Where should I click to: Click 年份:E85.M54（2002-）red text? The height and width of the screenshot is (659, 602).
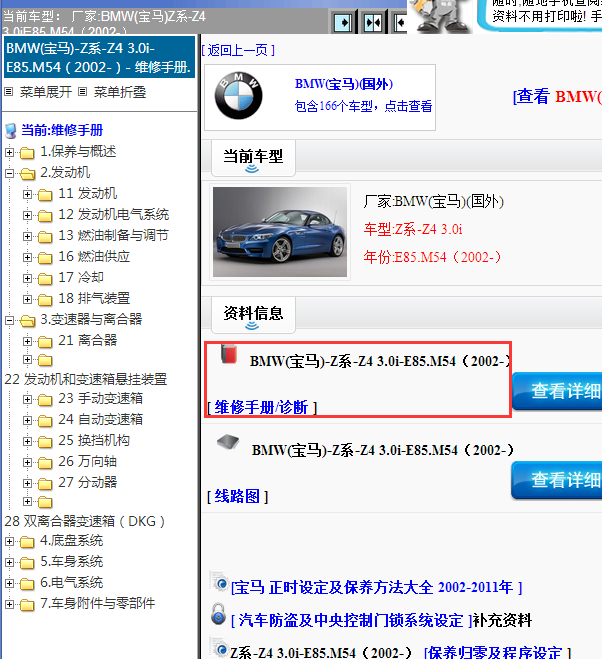433,257
